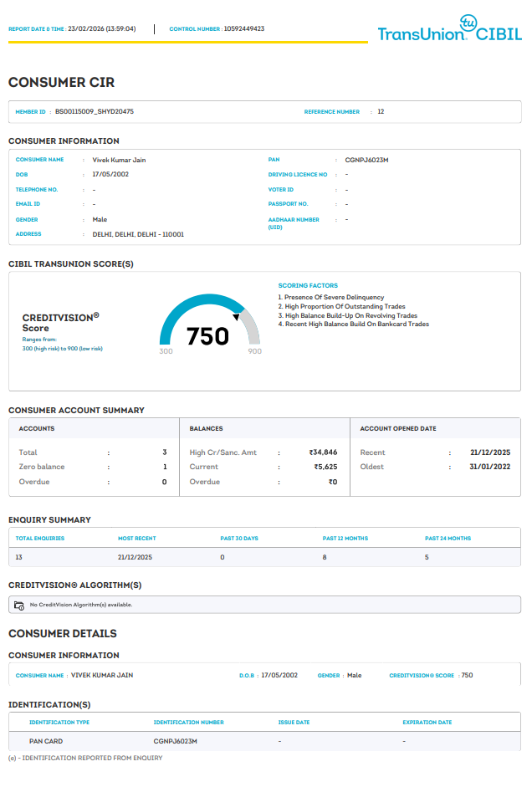Screen dimensions: 532x787
Task: Click the DRIVING LICENCE NO label
Action: [298, 175]
